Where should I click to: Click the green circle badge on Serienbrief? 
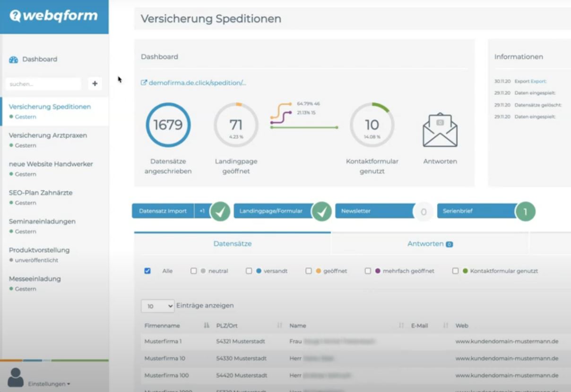coord(525,212)
